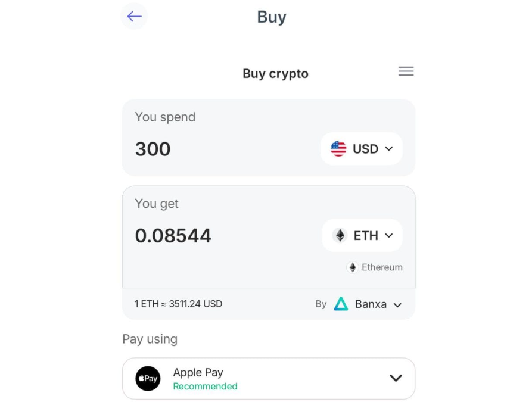Open the USD currency dropdown

click(x=361, y=149)
